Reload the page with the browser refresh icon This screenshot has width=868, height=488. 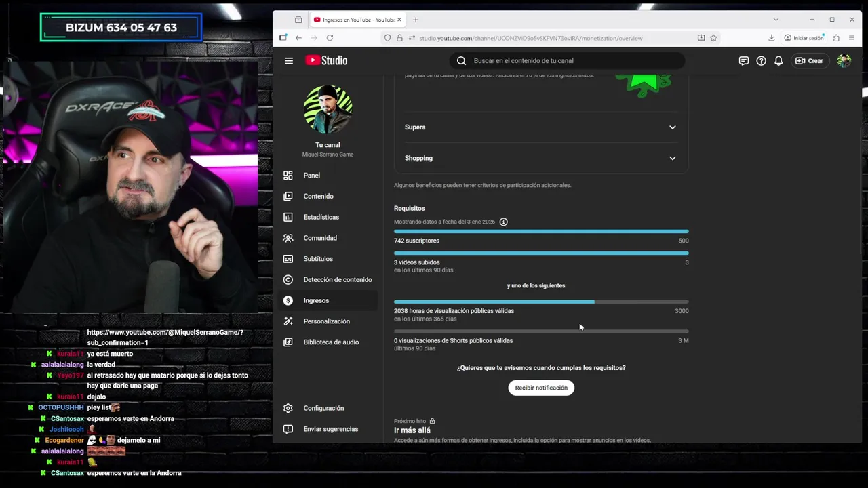[x=330, y=38]
